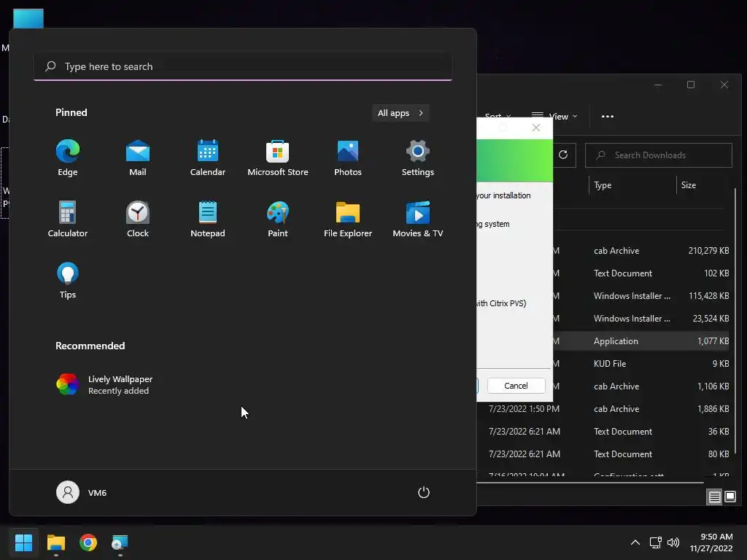Open the Paint app
The image size is (747, 560).
tap(278, 219)
